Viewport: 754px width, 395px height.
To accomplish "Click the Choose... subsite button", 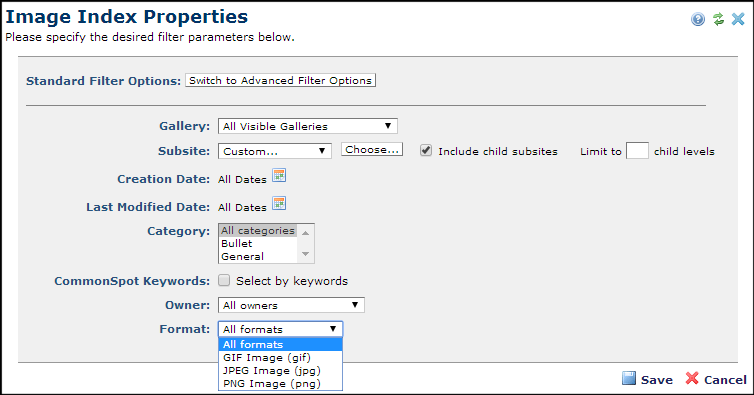I will point(372,150).
